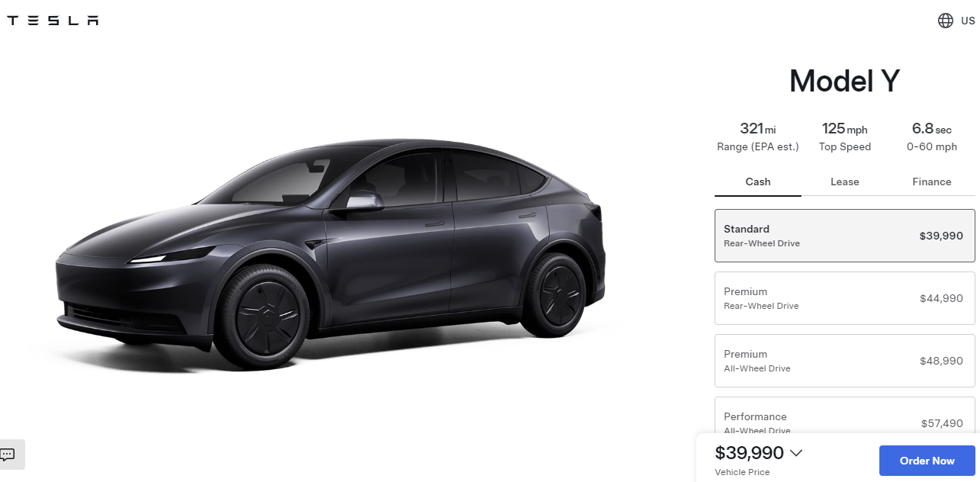Viewport: 980px width, 482px height.
Task: Choose the Premium Rear-Wheel Drive trim
Action: click(x=845, y=298)
